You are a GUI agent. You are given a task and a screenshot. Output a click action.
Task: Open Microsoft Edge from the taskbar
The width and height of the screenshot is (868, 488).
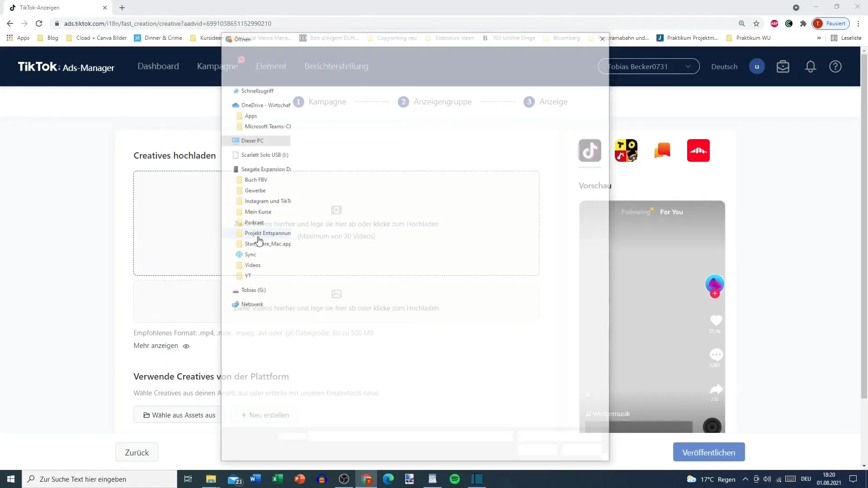[x=388, y=479]
